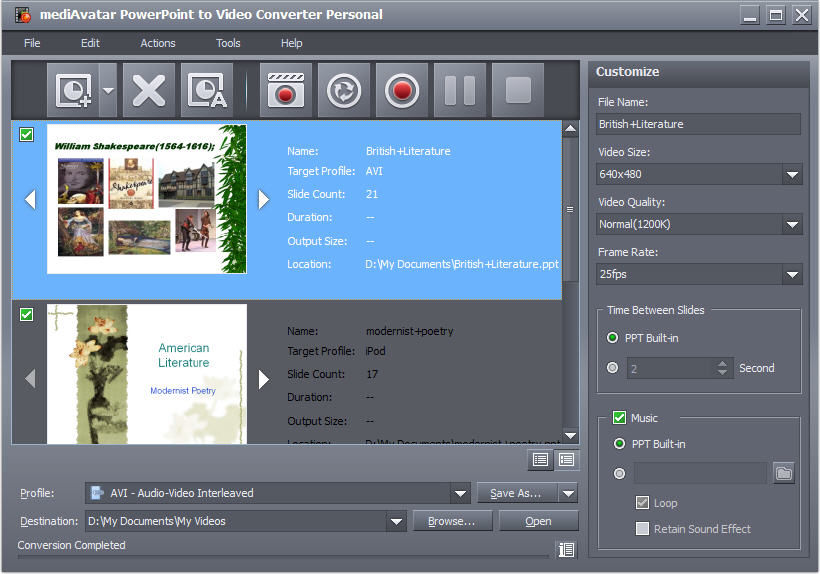Open the Save As dropdown arrow
Image resolution: width=820 pixels, height=574 pixels.
568,493
